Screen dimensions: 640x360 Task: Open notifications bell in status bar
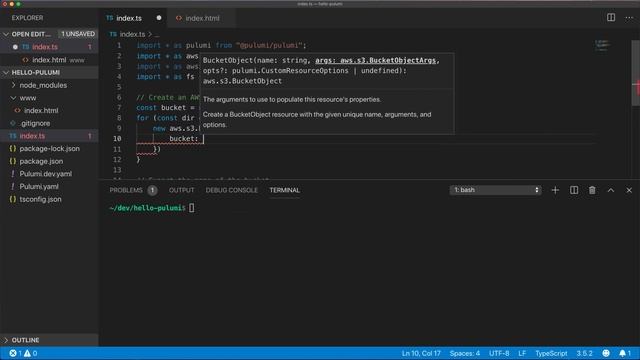tap(624, 353)
